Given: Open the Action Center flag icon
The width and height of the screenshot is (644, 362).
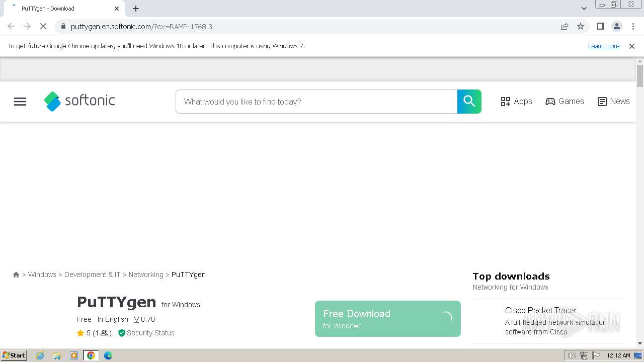Looking at the screenshot, I should [596, 355].
